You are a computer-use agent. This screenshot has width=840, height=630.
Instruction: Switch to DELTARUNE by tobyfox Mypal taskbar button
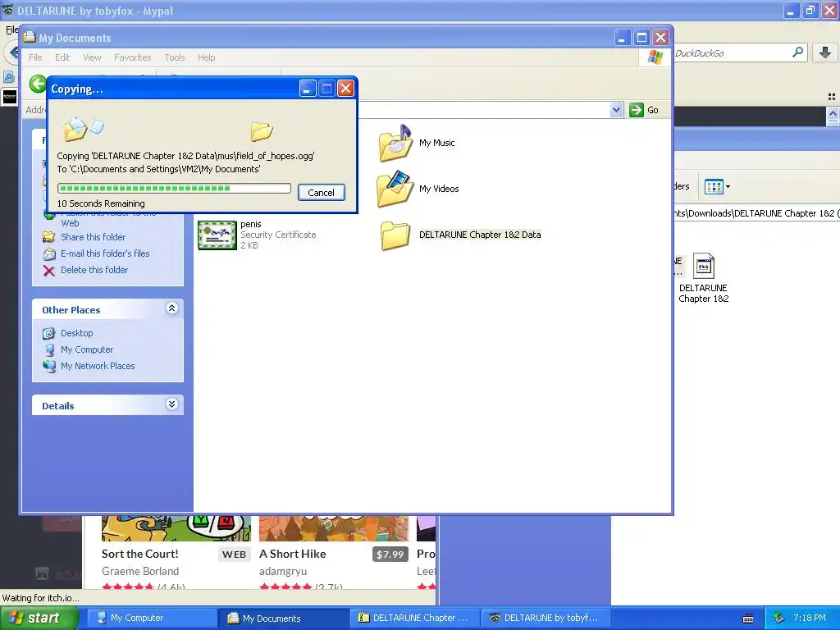[546, 618]
